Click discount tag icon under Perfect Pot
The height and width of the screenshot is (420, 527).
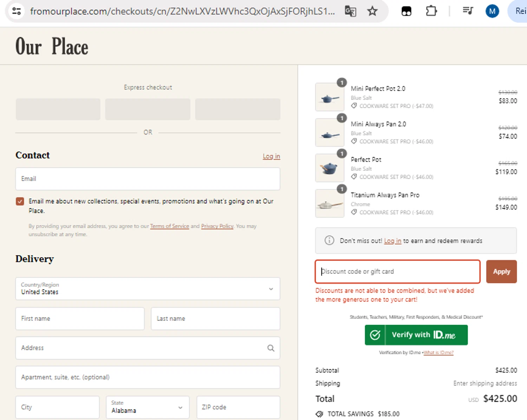coord(354,177)
